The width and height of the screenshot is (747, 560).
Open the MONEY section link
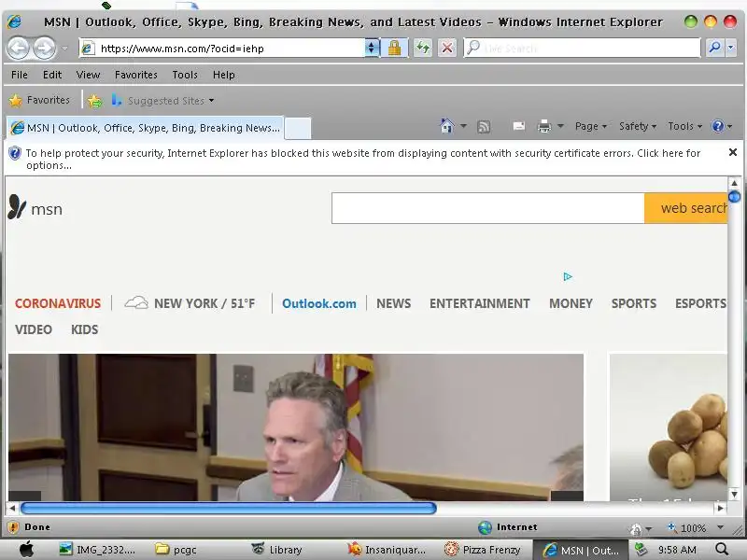(571, 303)
